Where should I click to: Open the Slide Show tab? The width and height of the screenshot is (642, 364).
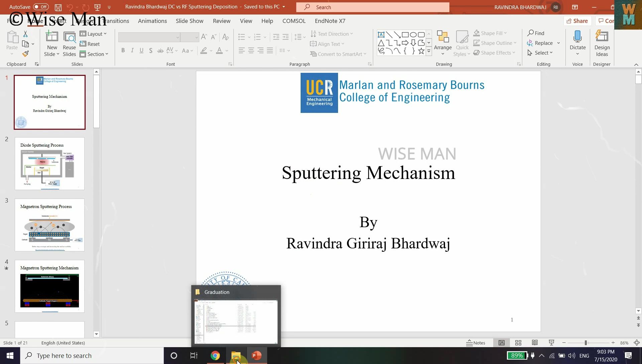click(x=190, y=21)
